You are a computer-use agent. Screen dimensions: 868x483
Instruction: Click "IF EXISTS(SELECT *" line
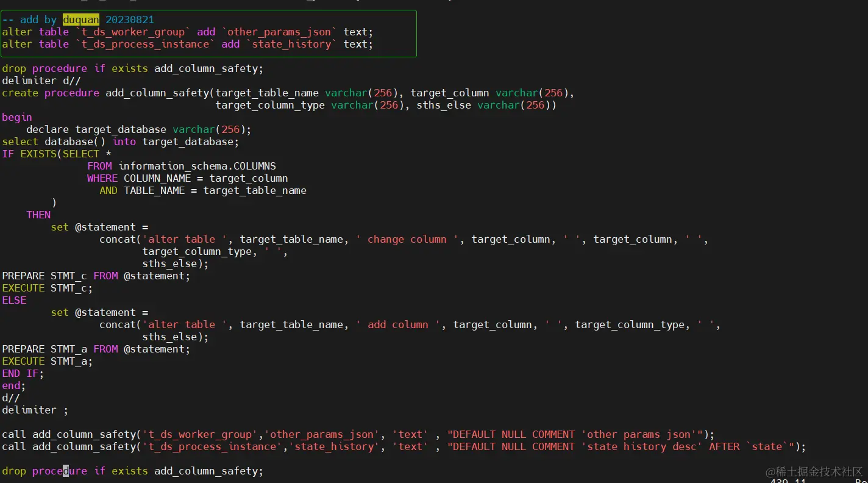(x=57, y=154)
